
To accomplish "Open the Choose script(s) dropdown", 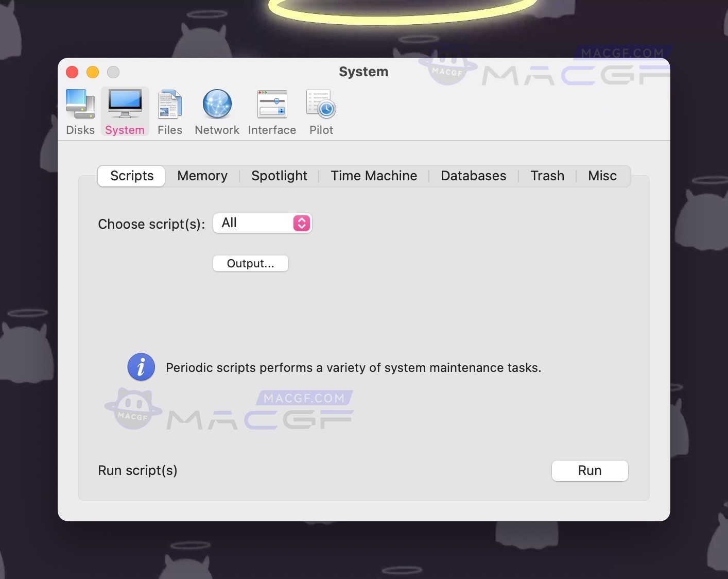I will (262, 223).
